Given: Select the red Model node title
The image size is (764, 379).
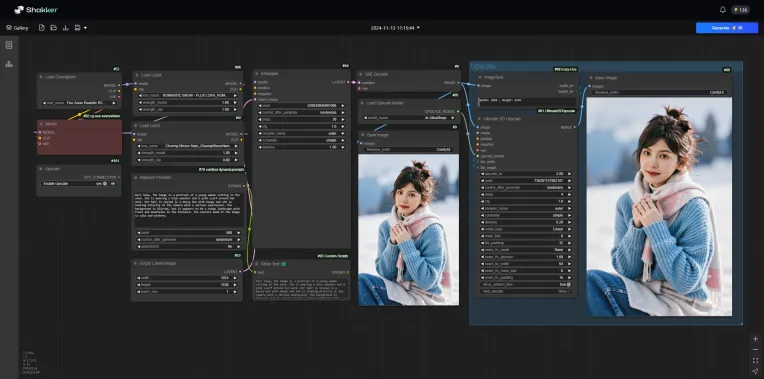Looking at the screenshot, I should (51, 124).
